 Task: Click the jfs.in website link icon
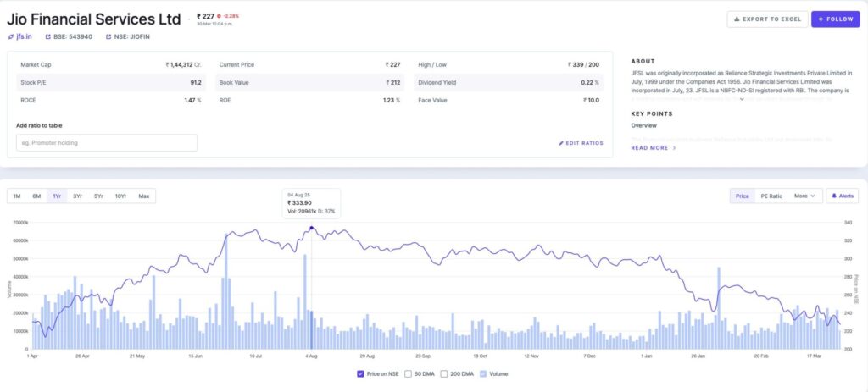click(11, 36)
